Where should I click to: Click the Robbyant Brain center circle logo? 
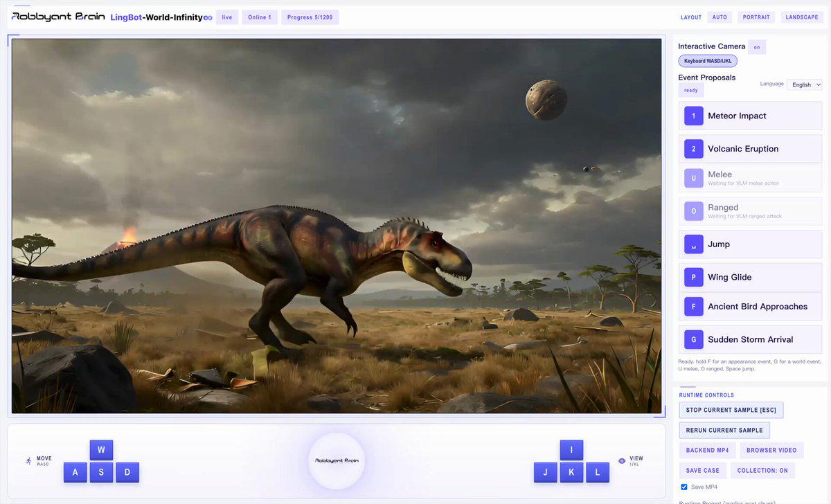point(337,460)
